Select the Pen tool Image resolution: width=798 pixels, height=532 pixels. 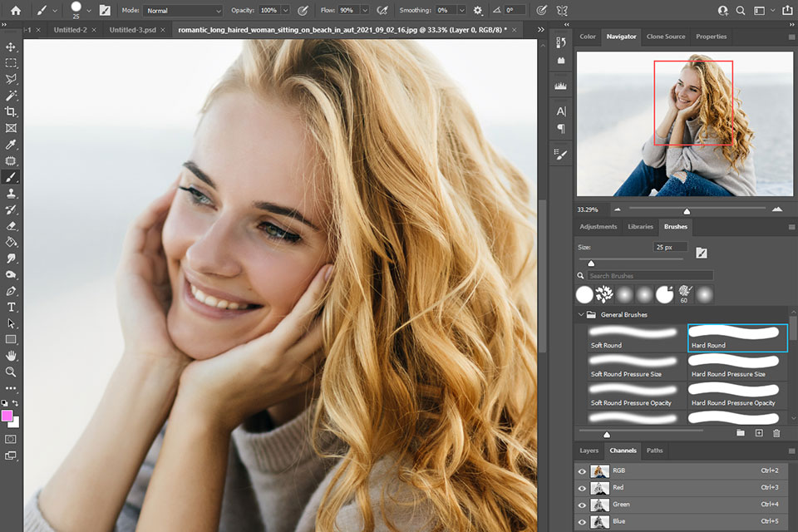pyautogui.click(x=11, y=291)
